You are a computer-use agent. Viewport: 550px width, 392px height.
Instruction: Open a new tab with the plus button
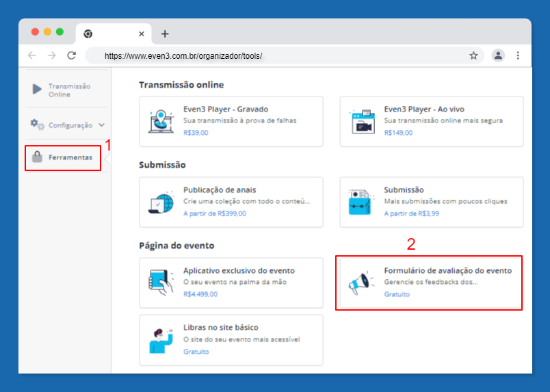click(165, 34)
